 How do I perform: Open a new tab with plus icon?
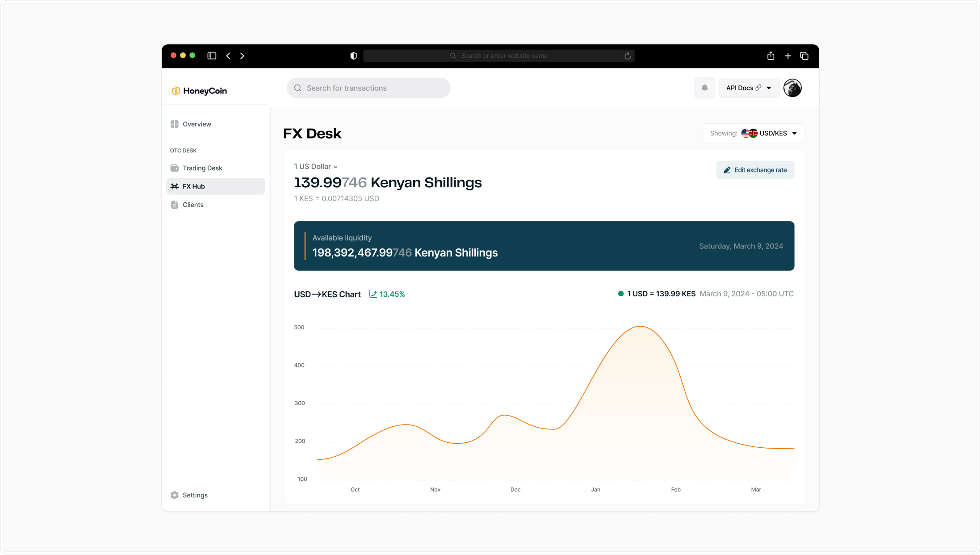[788, 56]
